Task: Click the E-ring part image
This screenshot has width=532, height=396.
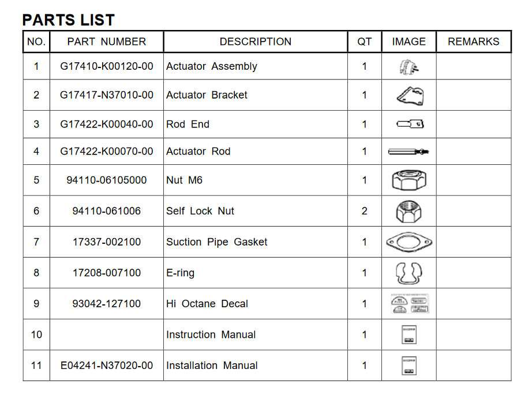Action: [x=409, y=273]
